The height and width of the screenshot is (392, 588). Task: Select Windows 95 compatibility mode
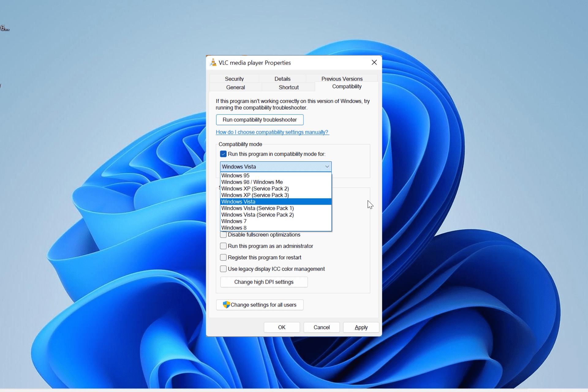235,175
